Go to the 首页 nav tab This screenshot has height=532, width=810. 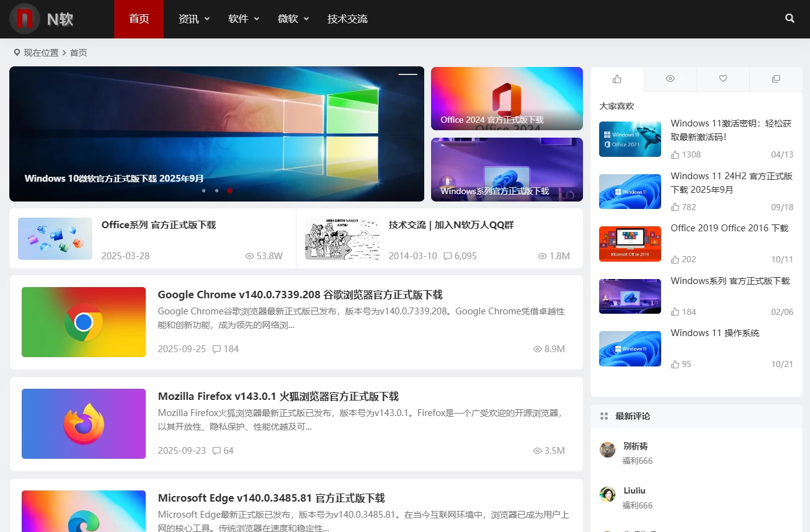139,19
